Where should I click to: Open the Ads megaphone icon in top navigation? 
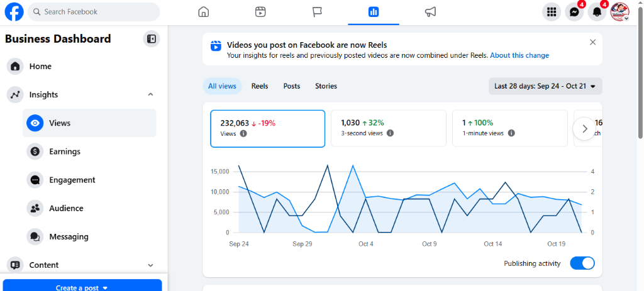point(430,12)
